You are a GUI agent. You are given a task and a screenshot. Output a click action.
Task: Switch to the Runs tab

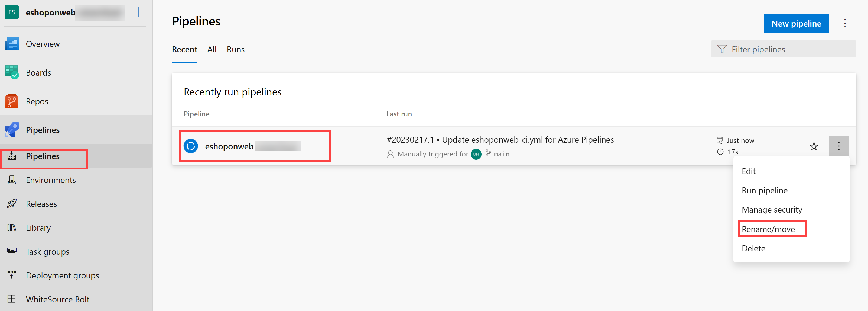pyautogui.click(x=236, y=50)
